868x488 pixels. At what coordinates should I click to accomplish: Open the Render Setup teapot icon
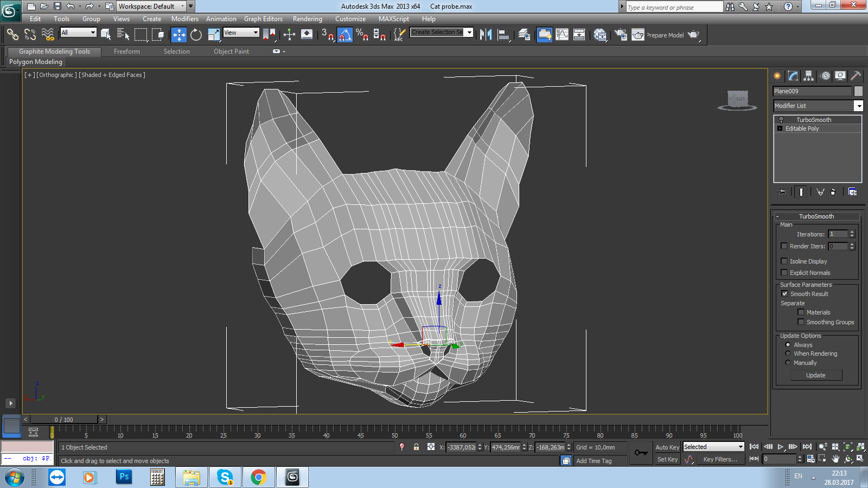pyautogui.click(x=620, y=35)
